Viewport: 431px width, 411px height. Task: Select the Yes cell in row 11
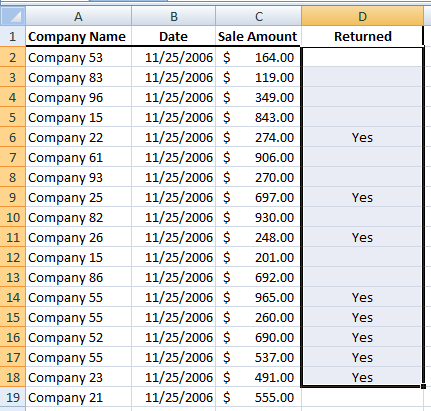(x=362, y=237)
